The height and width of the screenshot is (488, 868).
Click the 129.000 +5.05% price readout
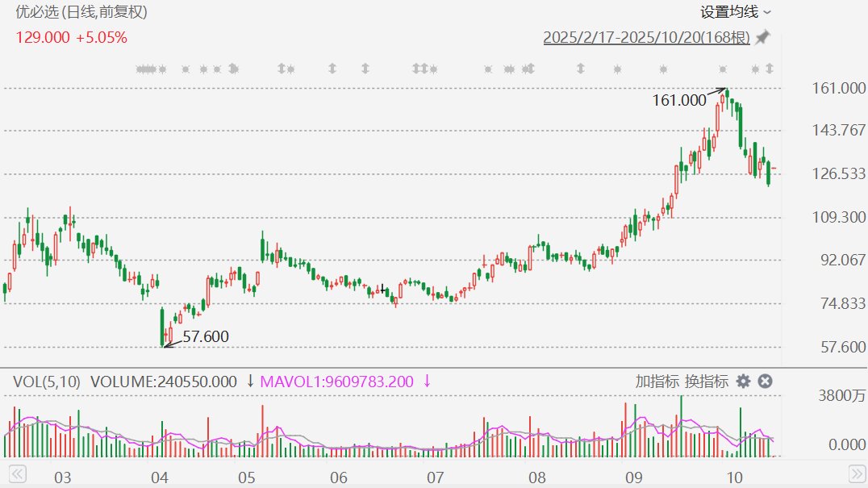(72, 37)
